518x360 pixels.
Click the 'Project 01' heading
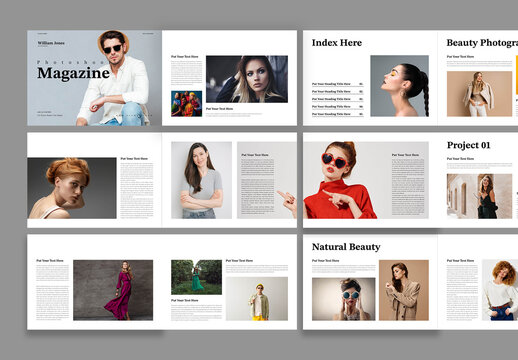coord(468,145)
